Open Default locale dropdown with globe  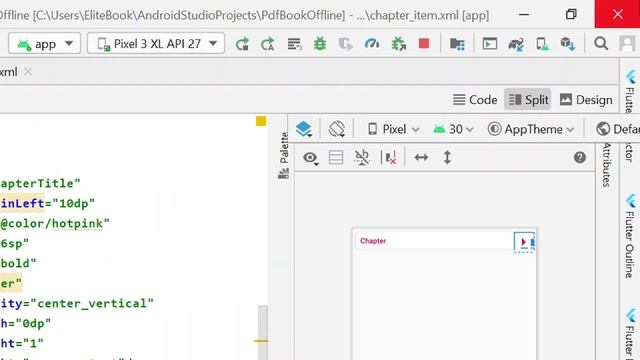617,129
